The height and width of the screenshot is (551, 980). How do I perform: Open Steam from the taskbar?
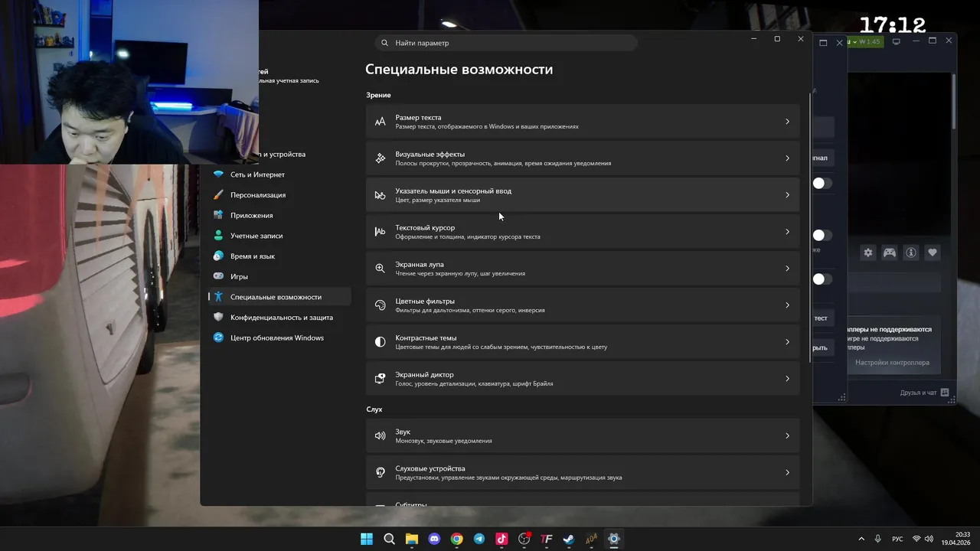pyautogui.click(x=568, y=539)
